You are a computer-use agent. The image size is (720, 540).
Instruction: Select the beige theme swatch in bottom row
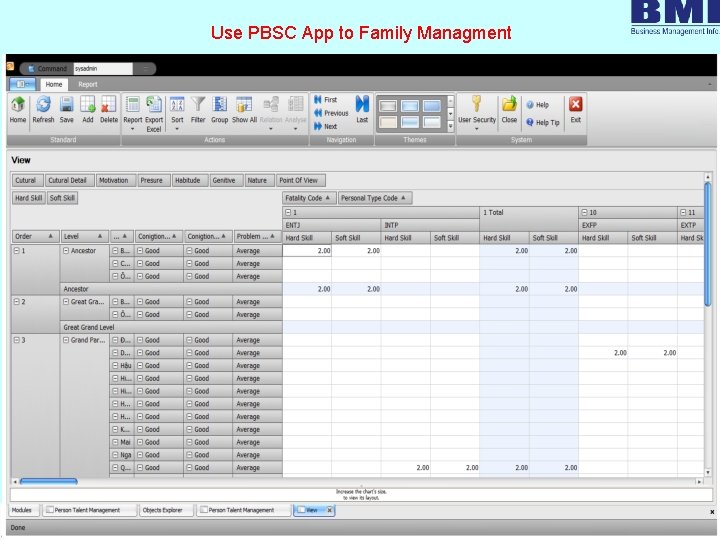coord(388,122)
